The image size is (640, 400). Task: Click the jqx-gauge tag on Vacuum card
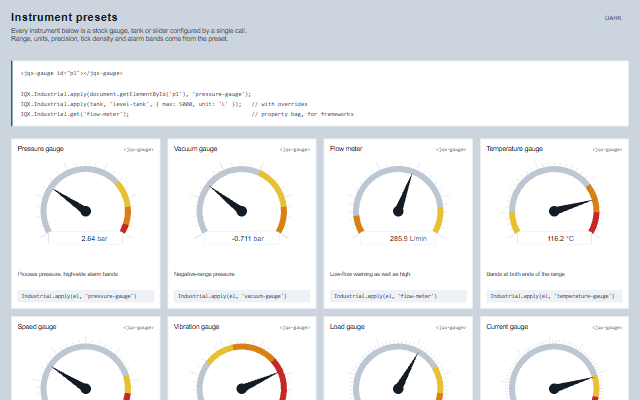[295, 150]
